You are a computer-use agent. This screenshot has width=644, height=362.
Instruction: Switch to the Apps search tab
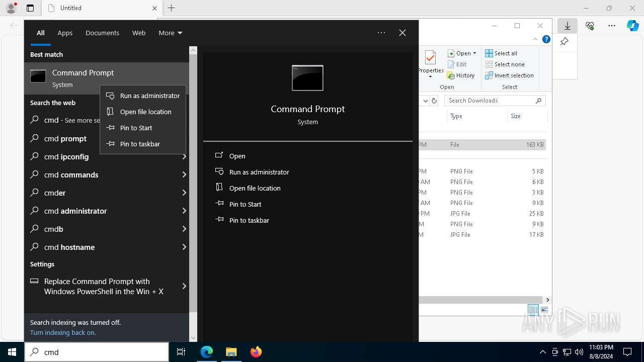(65, 33)
